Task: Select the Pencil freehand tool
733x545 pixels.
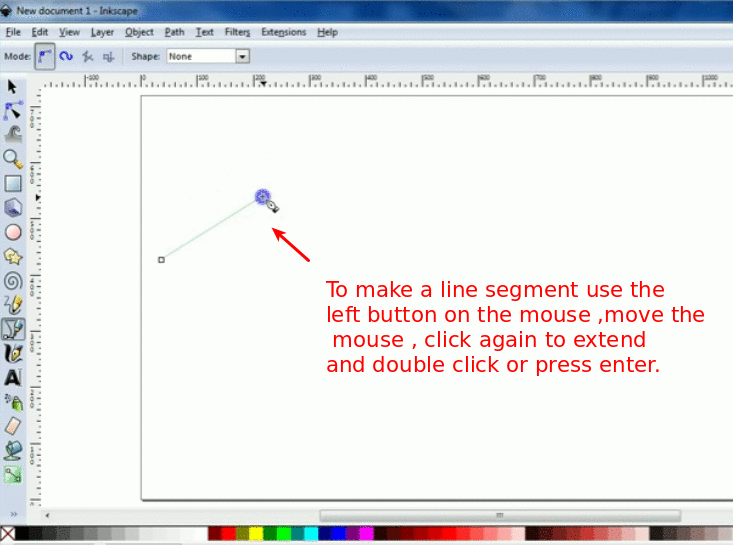Action: tap(13, 305)
